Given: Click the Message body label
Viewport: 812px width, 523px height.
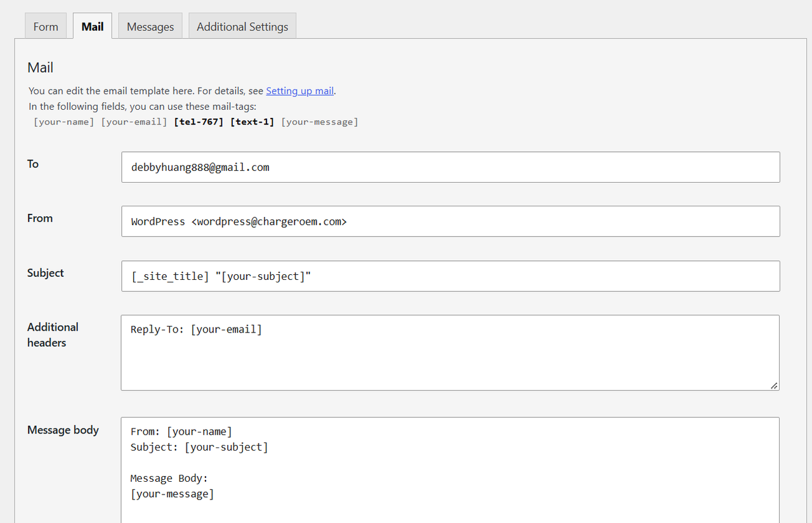Looking at the screenshot, I should click(x=63, y=430).
